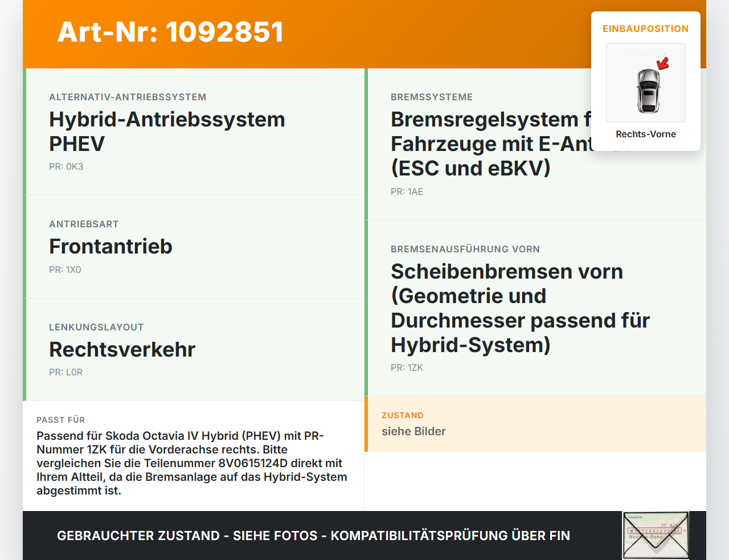
Task: Open the envelope document thumbnail in footer
Action: pos(656,536)
